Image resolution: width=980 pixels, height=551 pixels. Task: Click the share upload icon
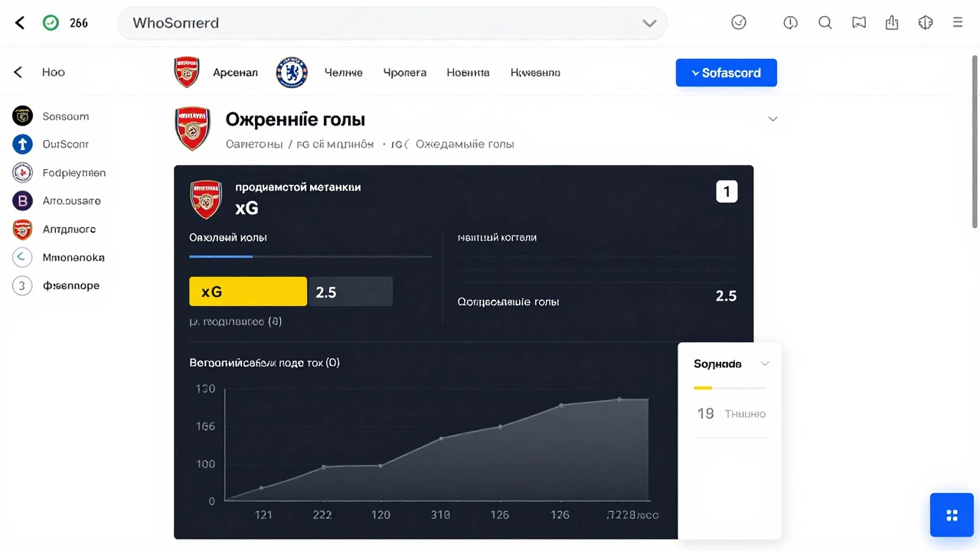tap(892, 23)
